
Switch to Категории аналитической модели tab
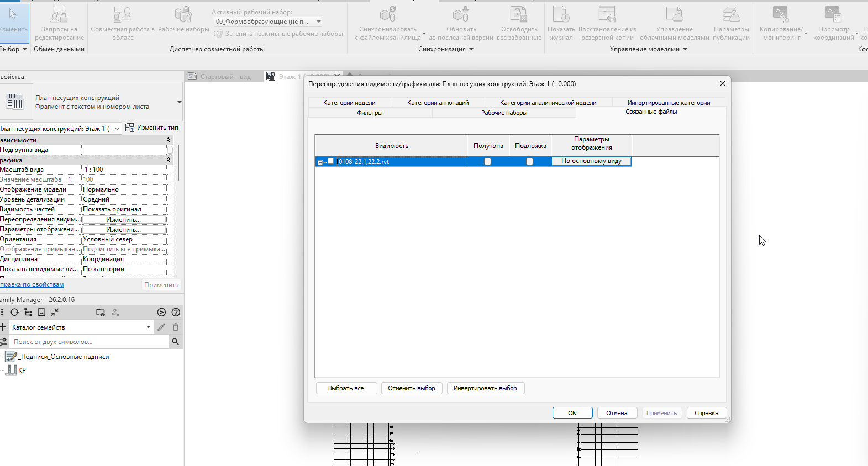pos(548,103)
